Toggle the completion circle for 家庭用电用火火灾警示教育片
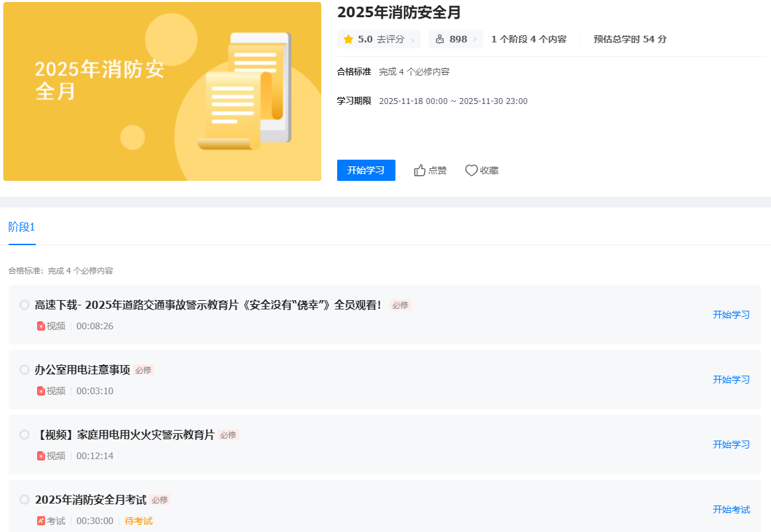Image resolution: width=771 pixels, height=532 pixels. (25, 435)
